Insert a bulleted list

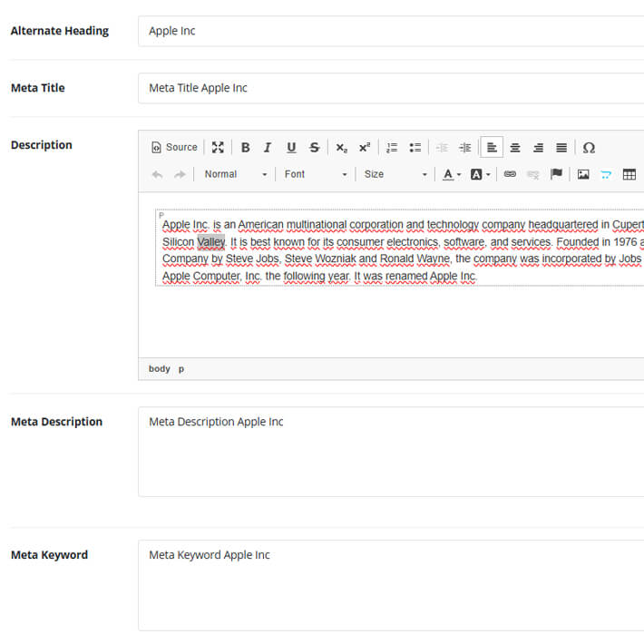click(415, 148)
